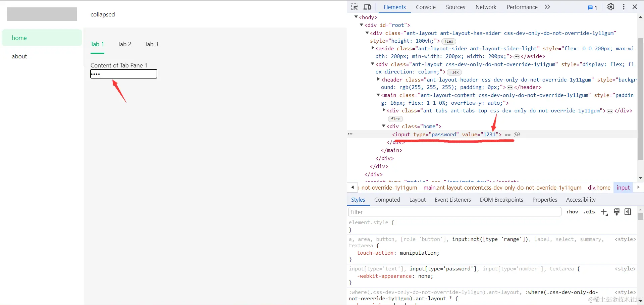Expand the header ant-layout-header node

[378, 80]
